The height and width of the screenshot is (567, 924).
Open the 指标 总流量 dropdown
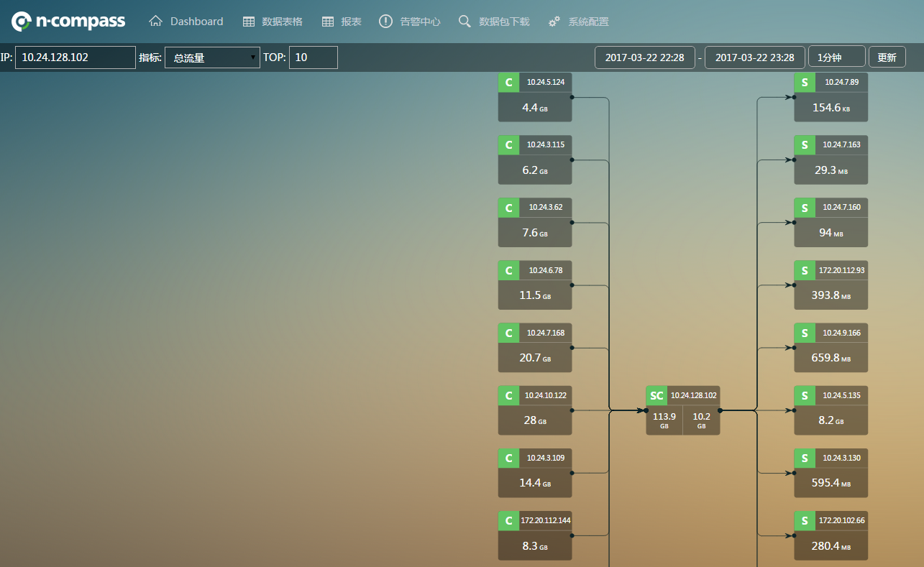(x=212, y=57)
